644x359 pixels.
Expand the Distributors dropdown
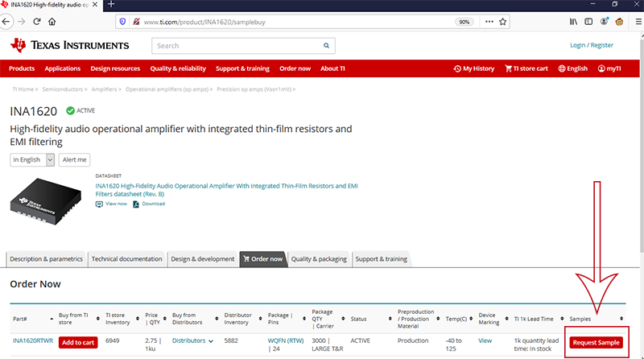point(192,340)
